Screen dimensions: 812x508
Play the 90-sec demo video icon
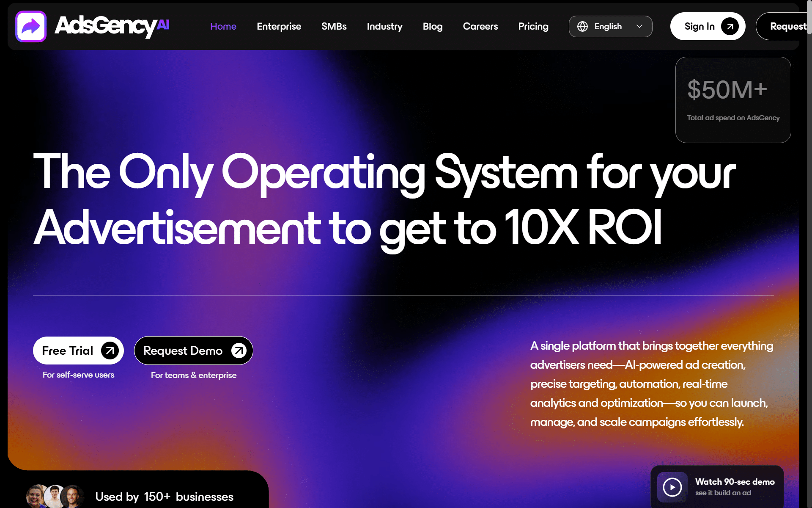click(672, 487)
